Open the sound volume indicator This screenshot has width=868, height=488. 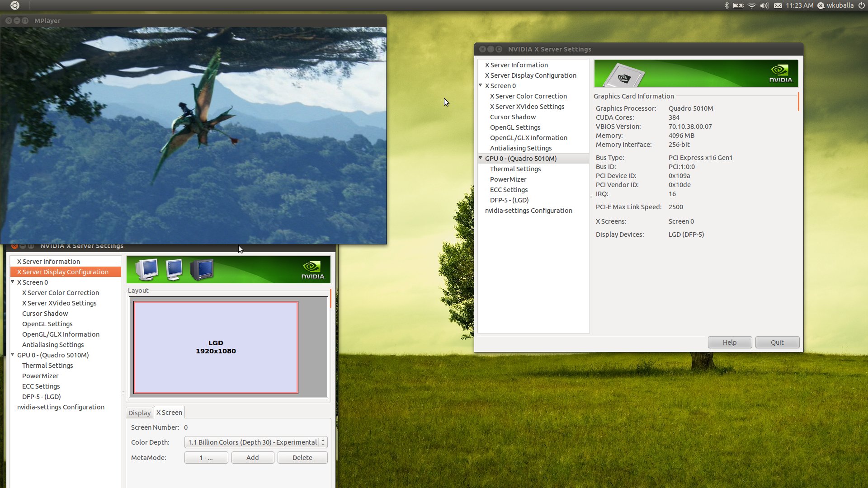(764, 5)
